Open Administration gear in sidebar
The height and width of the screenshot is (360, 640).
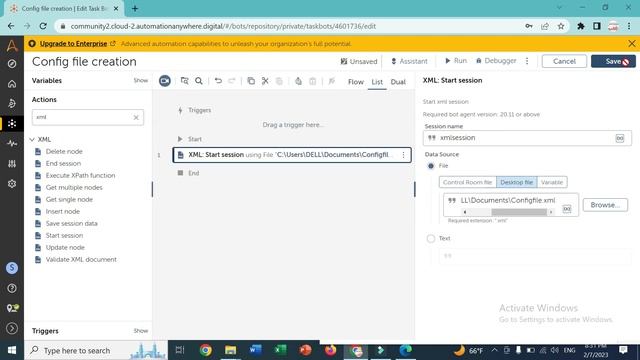tap(12, 184)
